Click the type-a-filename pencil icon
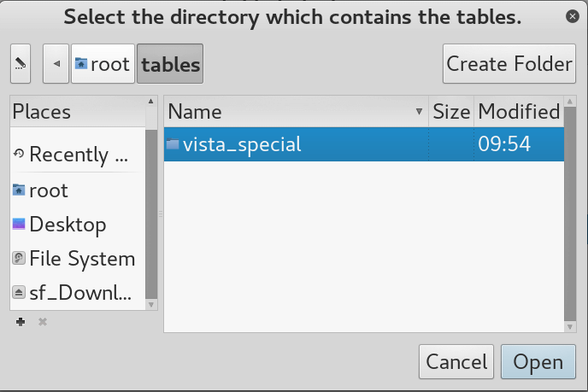 (21, 64)
